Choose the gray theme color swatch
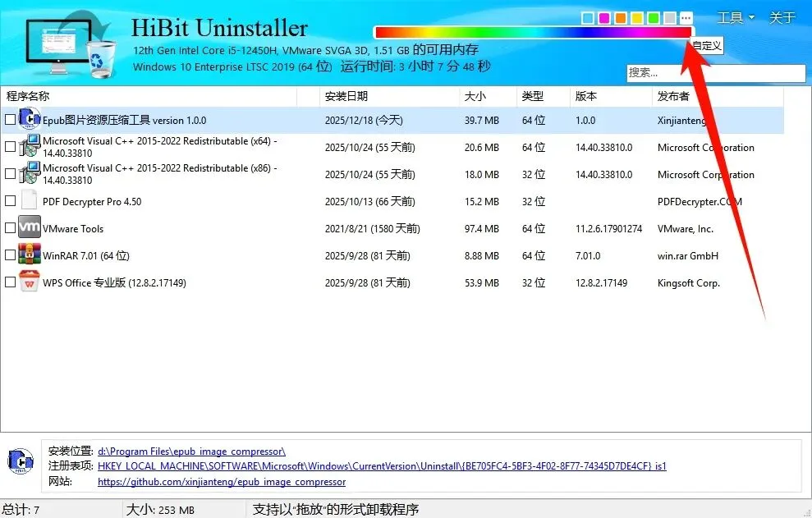This screenshot has height=518, width=812. pos(670,18)
